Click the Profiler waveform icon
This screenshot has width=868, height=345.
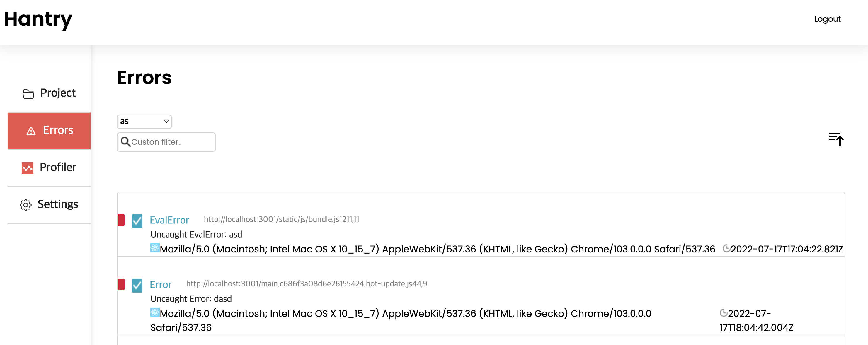28,168
